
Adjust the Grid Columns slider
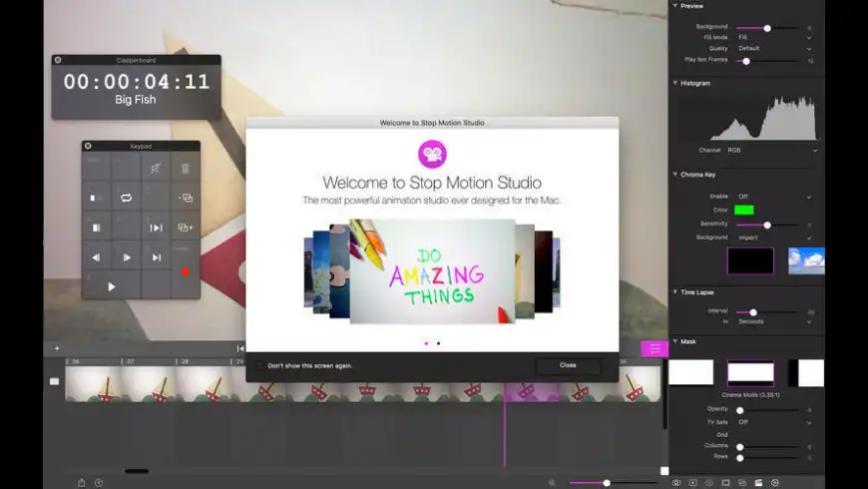[740, 447]
